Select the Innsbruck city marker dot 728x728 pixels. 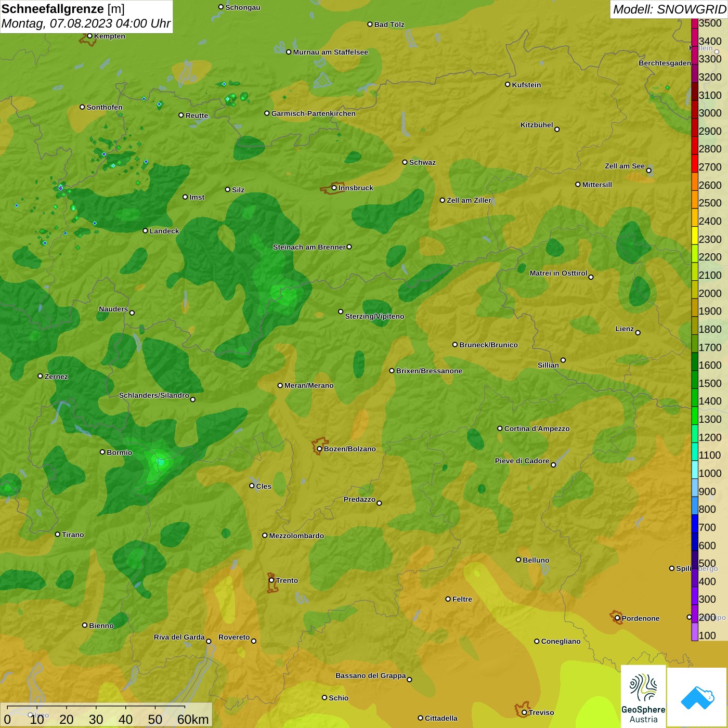coord(334,188)
